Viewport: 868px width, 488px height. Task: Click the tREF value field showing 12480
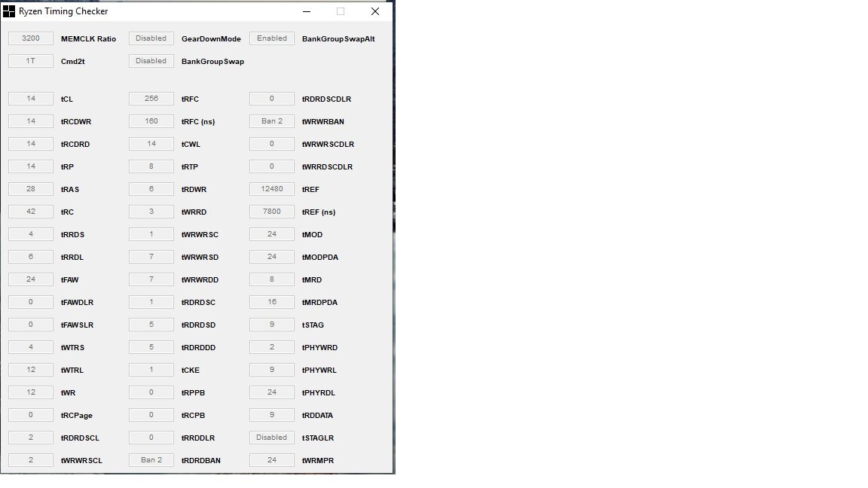(x=272, y=189)
